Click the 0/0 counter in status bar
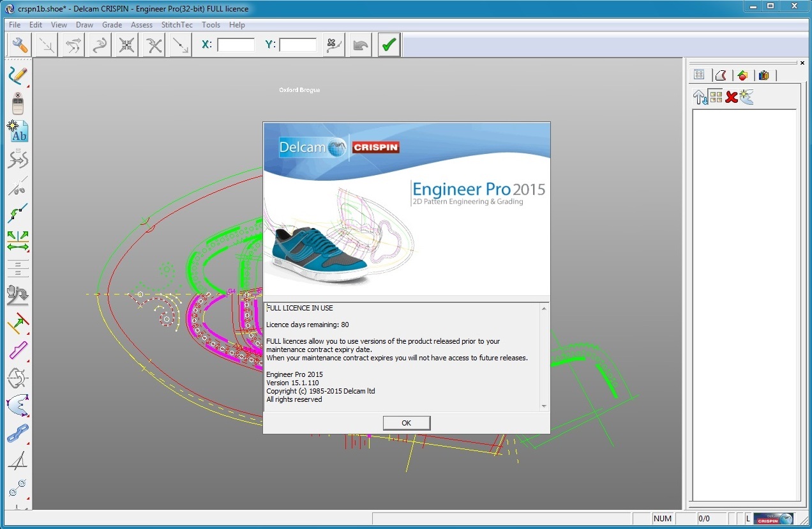This screenshot has width=812, height=529. [x=704, y=519]
